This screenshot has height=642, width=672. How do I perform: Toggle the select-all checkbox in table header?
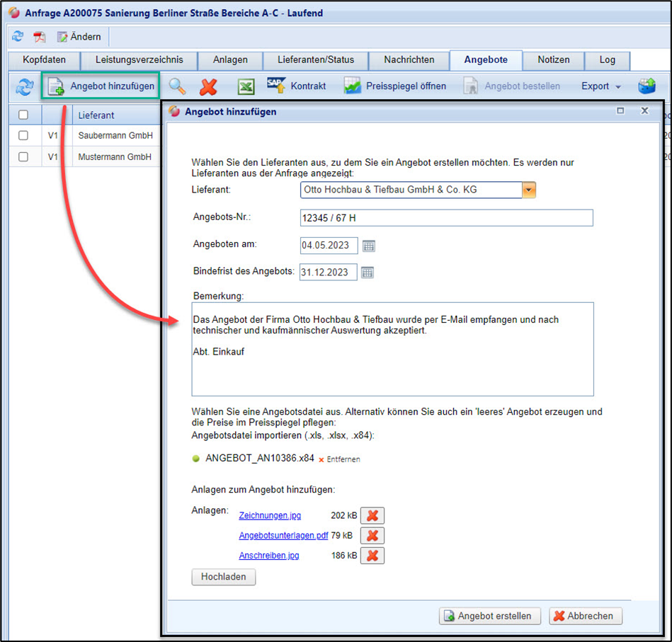[x=23, y=115]
